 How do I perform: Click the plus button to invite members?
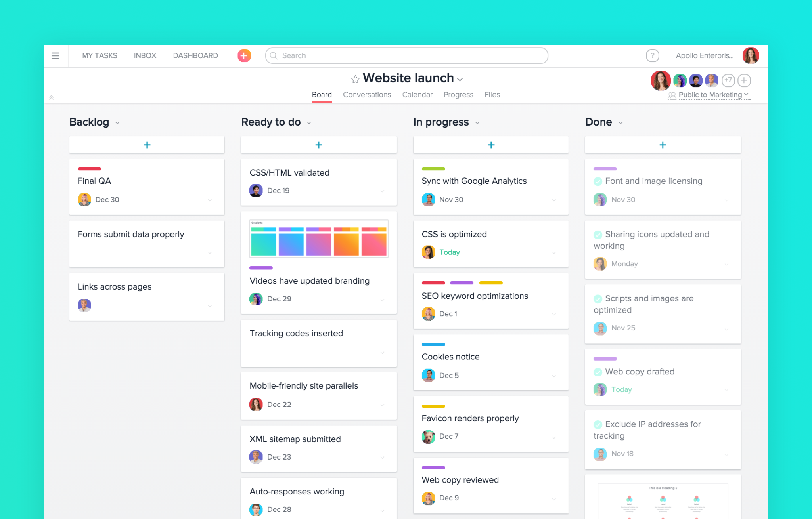click(x=745, y=79)
